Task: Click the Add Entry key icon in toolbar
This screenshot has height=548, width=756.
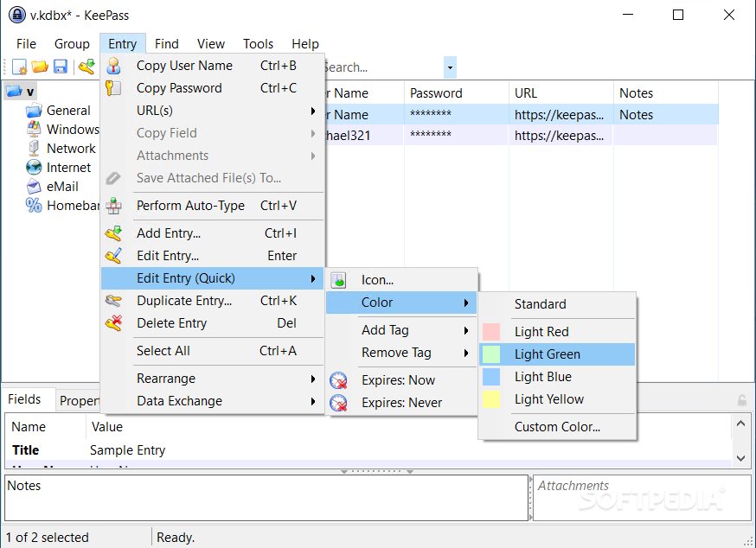Action: click(86, 67)
